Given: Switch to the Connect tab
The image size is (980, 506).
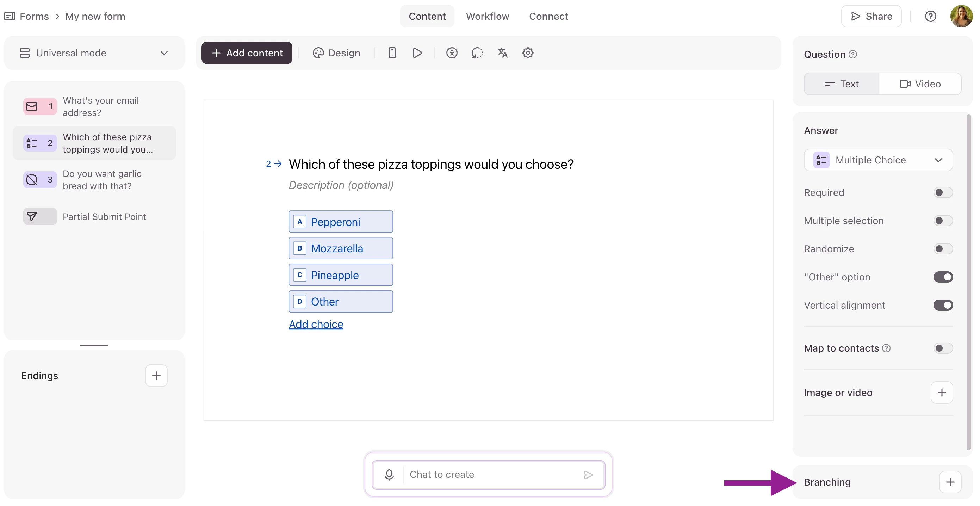Looking at the screenshot, I should tap(548, 16).
